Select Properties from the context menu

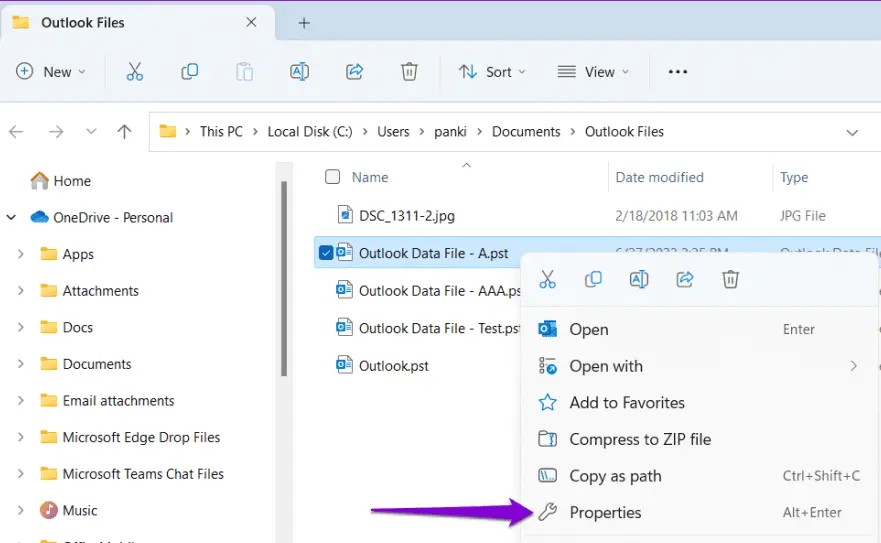(x=605, y=512)
